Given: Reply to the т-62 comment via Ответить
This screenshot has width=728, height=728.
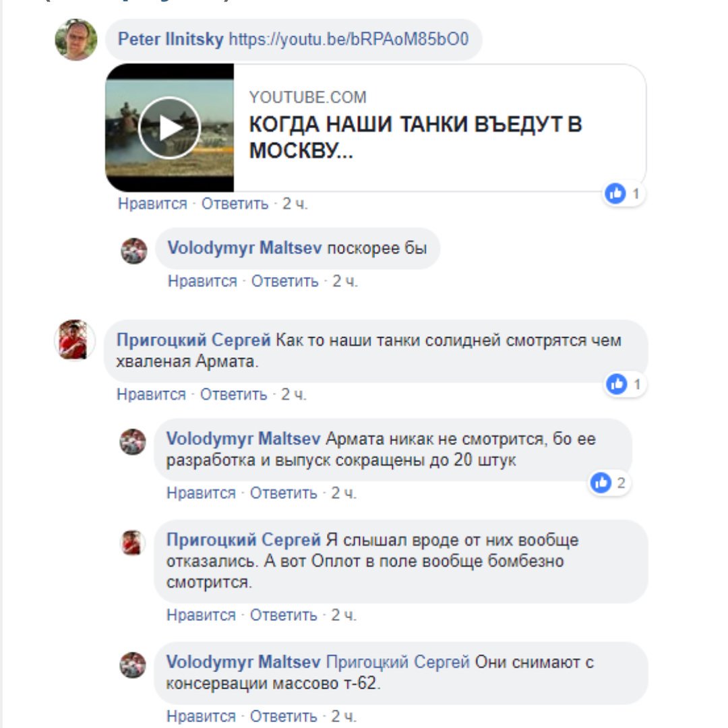Looking at the screenshot, I should click(x=283, y=717).
